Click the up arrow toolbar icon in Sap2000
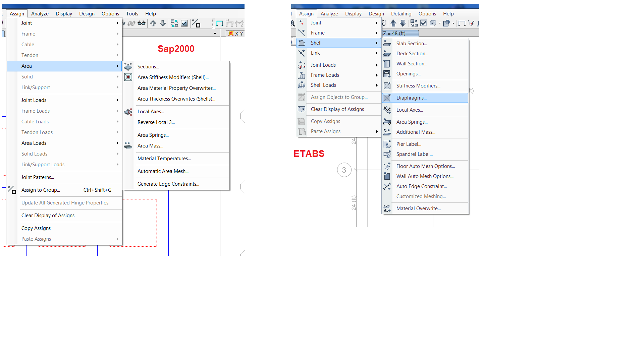 click(153, 23)
